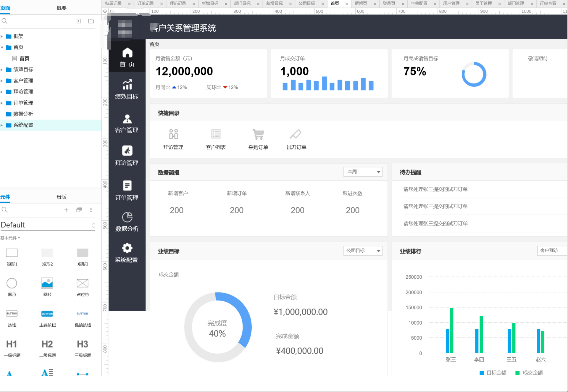Click the library copy icon in widgets panel
This screenshot has height=392, width=568.
click(79, 210)
